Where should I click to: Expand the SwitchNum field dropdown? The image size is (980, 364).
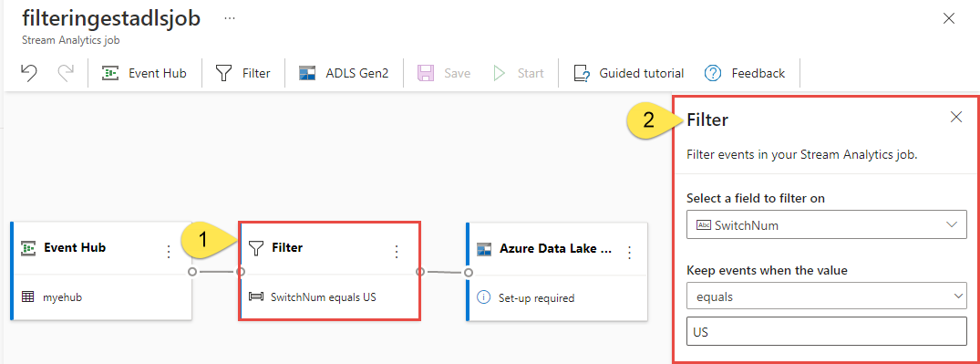(826, 224)
